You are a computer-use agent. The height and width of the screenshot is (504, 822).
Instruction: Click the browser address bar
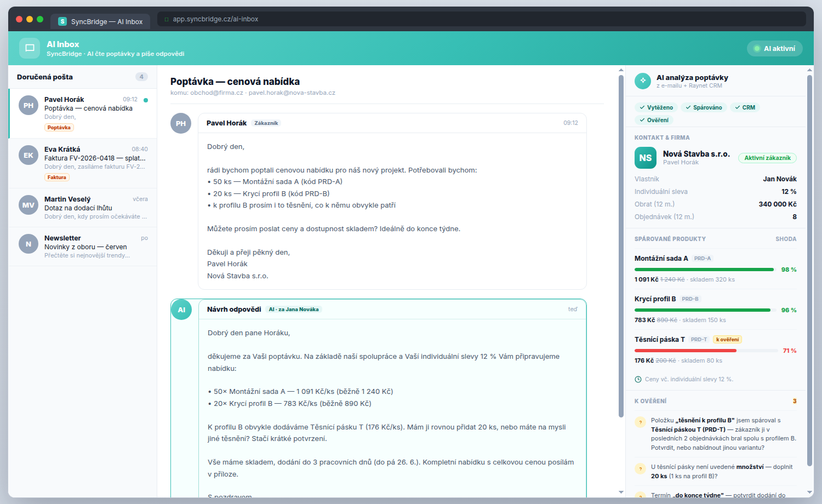[481, 19]
